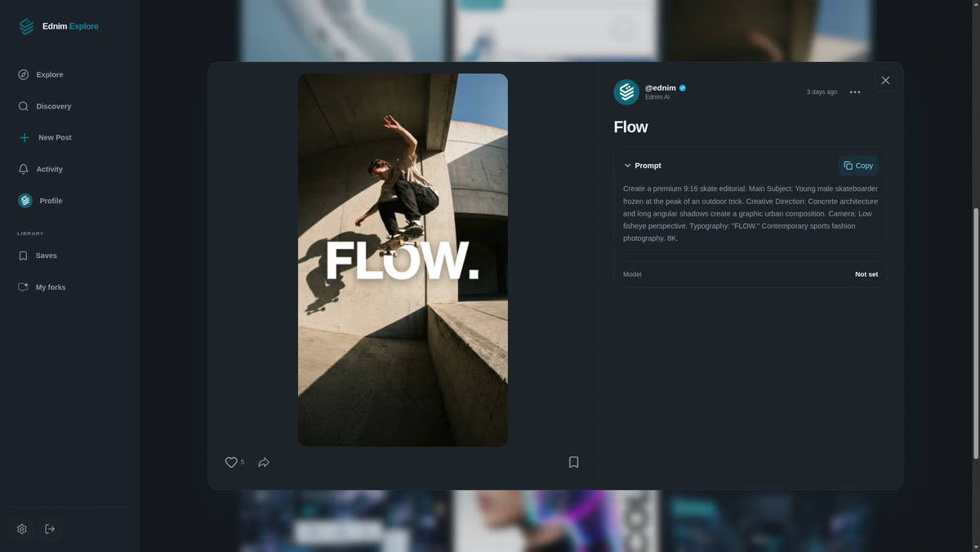Click the Prompt section label
Screen dimensions: 980x552
648,166
